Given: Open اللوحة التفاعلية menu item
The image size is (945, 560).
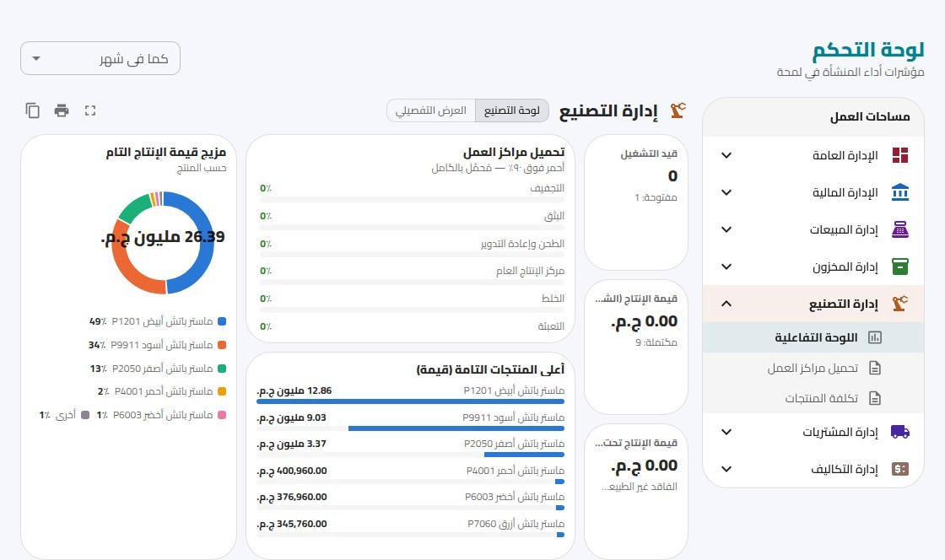Looking at the screenshot, I should (813, 338).
